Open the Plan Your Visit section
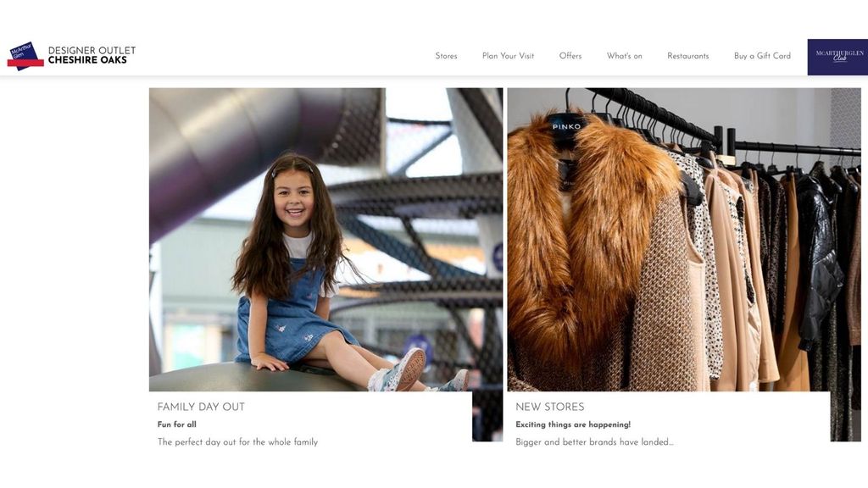The width and height of the screenshot is (868, 488). tap(508, 56)
